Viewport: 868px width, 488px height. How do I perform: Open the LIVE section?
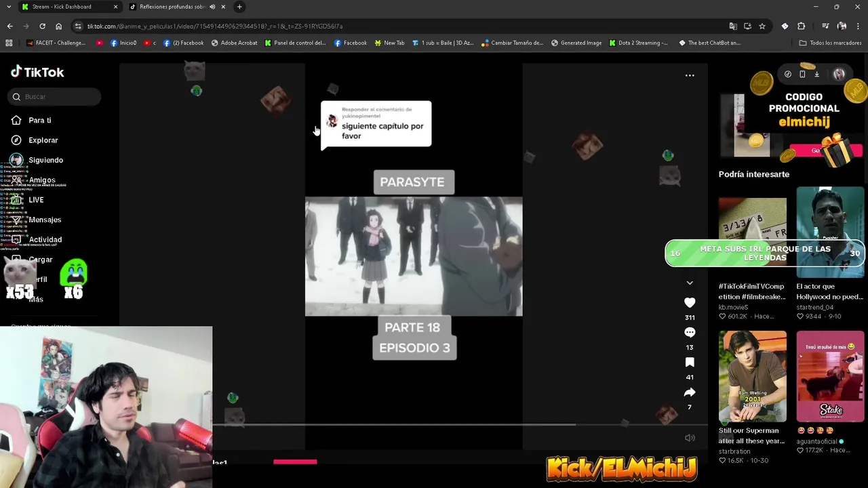(x=36, y=200)
